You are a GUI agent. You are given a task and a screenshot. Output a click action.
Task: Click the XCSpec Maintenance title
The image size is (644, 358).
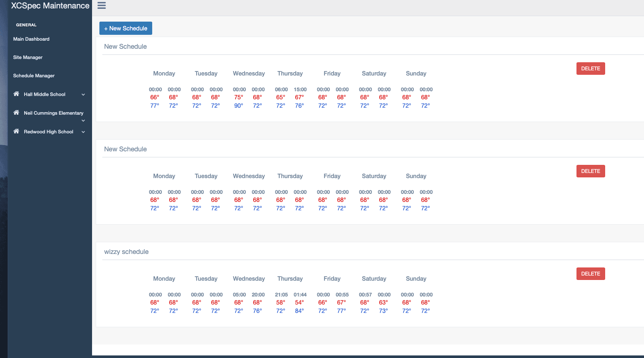[50, 6]
